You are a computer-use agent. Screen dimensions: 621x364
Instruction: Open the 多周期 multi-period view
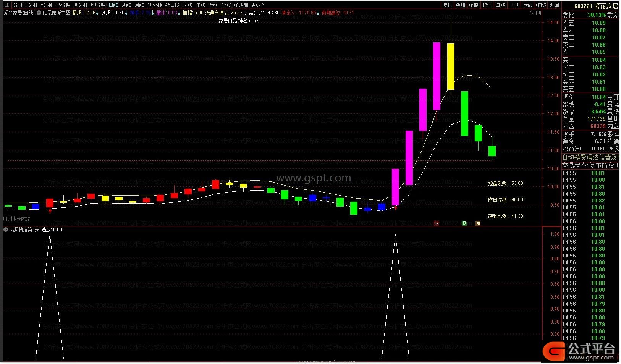[241, 5]
